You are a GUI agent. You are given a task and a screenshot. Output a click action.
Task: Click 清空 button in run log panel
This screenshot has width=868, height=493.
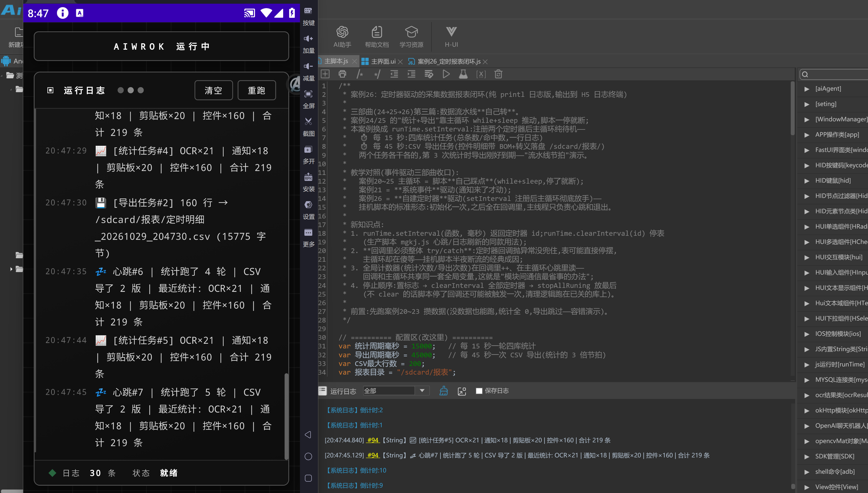point(214,90)
